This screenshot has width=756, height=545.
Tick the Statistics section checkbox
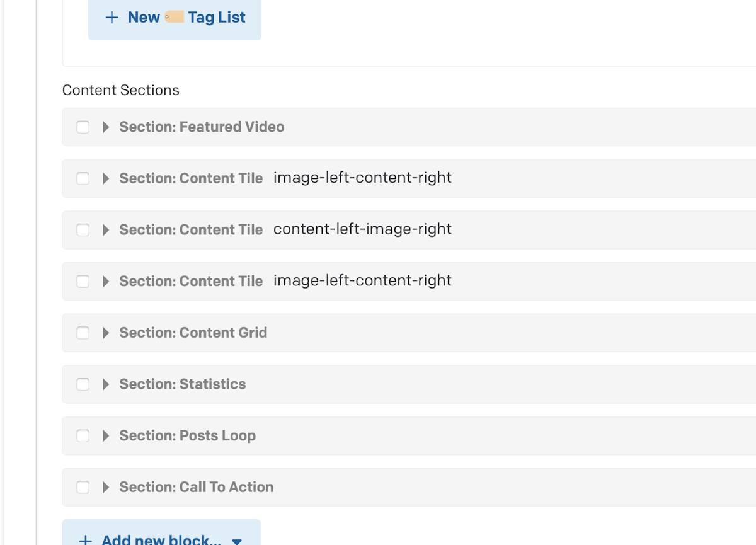click(x=83, y=384)
